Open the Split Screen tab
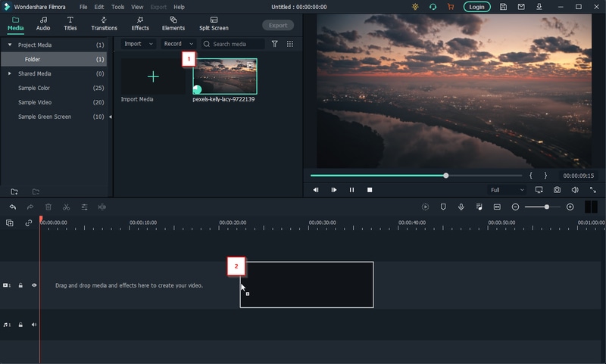This screenshot has width=606, height=364. point(214,23)
